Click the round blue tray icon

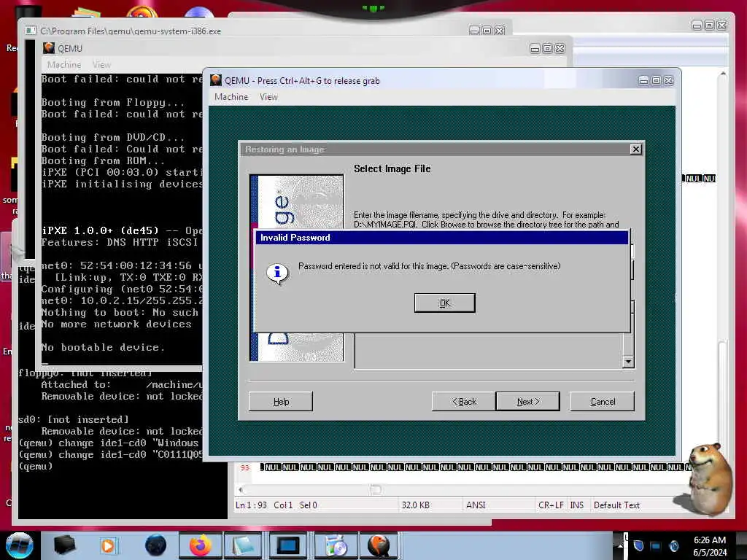point(673,546)
